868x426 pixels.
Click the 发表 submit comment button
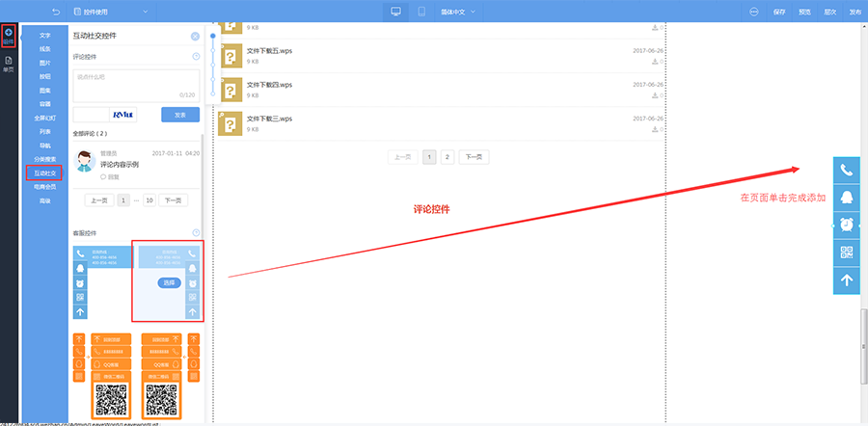click(x=180, y=115)
